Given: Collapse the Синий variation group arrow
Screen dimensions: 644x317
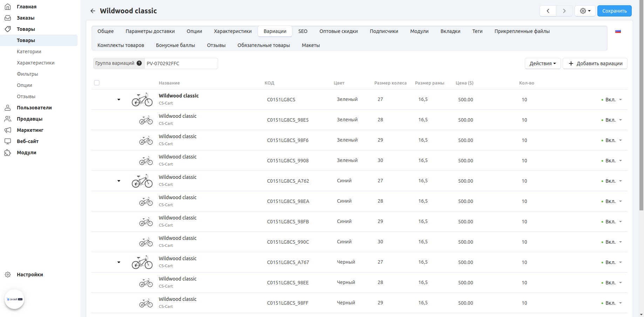Looking at the screenshot, I should coord(119,181).
